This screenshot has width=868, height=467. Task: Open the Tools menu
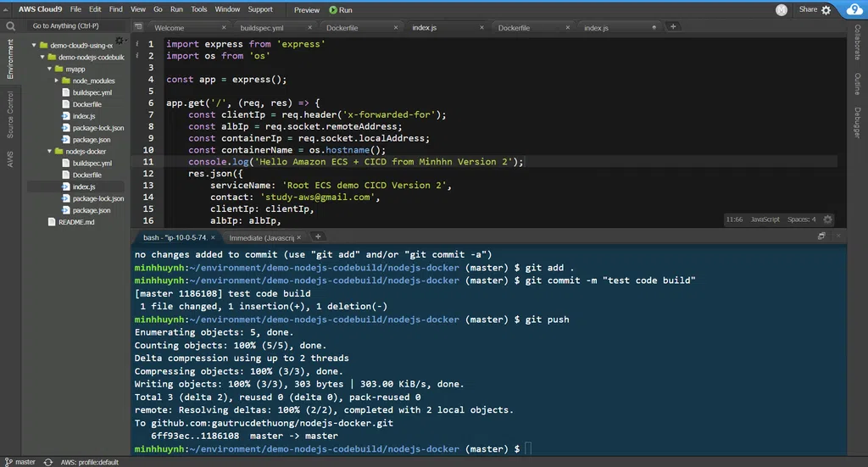(x=198, y=9)
